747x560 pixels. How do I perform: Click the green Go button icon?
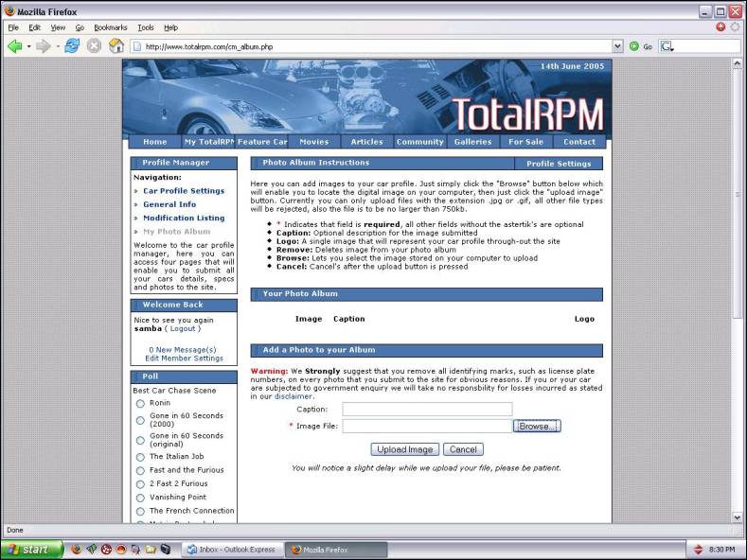pos(634,45)
